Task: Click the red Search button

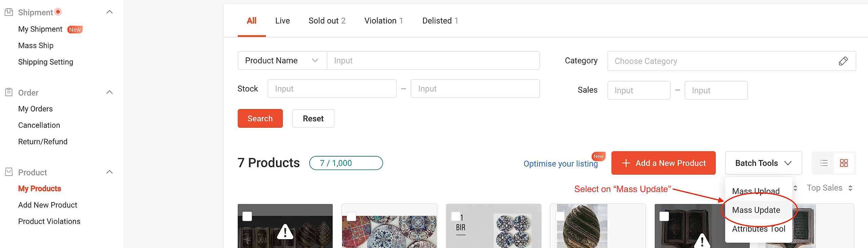Action: (260, 119)
